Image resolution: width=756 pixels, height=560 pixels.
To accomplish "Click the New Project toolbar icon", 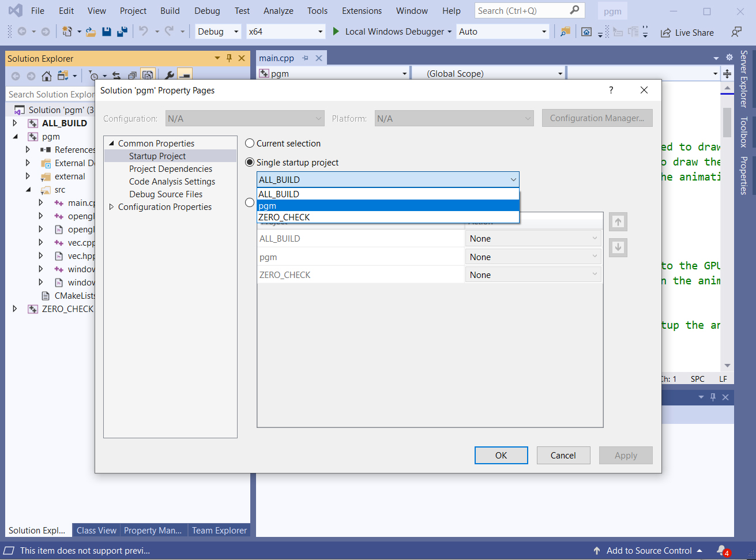I will 67,32.
